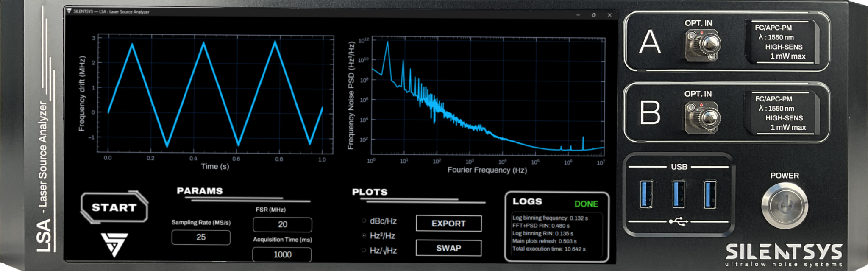Image resolution: width=868 pixels, height=271 pixels.
Task: Click the USB trident symbol below the ports
Action: point(678,221)
